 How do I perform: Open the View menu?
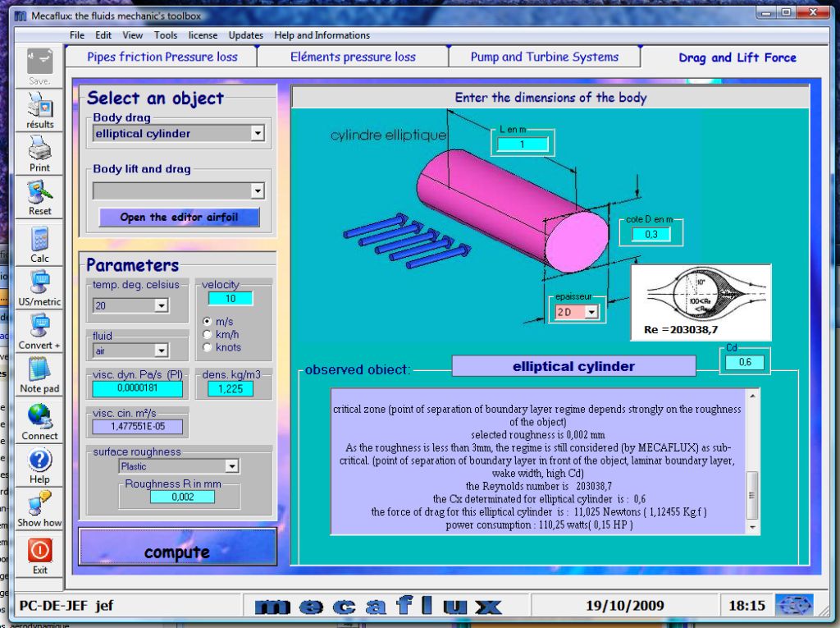click(132, 35)
